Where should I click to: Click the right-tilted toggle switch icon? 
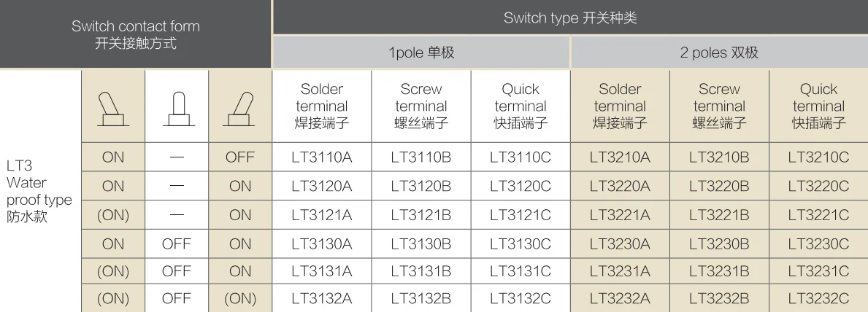coord(239,109)
